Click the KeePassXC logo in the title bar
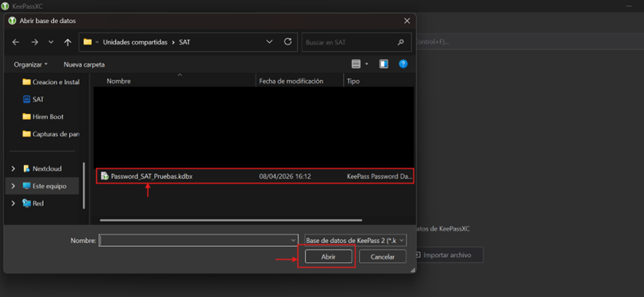 tap(6, 7)
